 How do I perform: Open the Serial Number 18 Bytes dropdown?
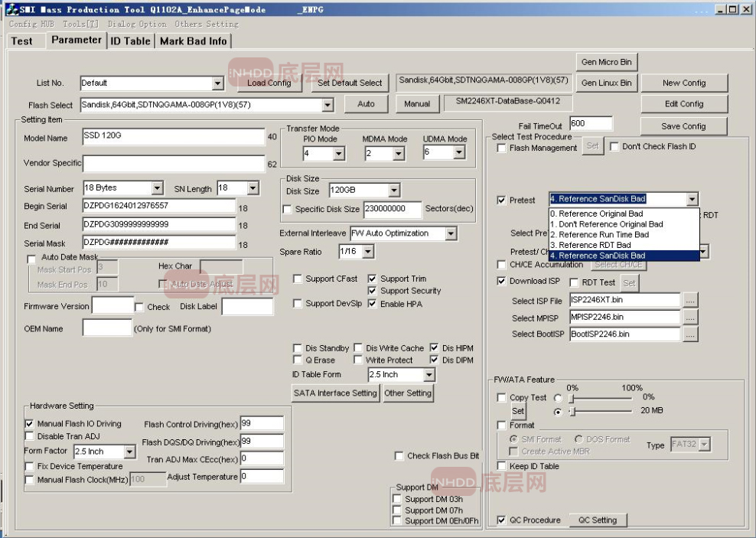[157, 188]
